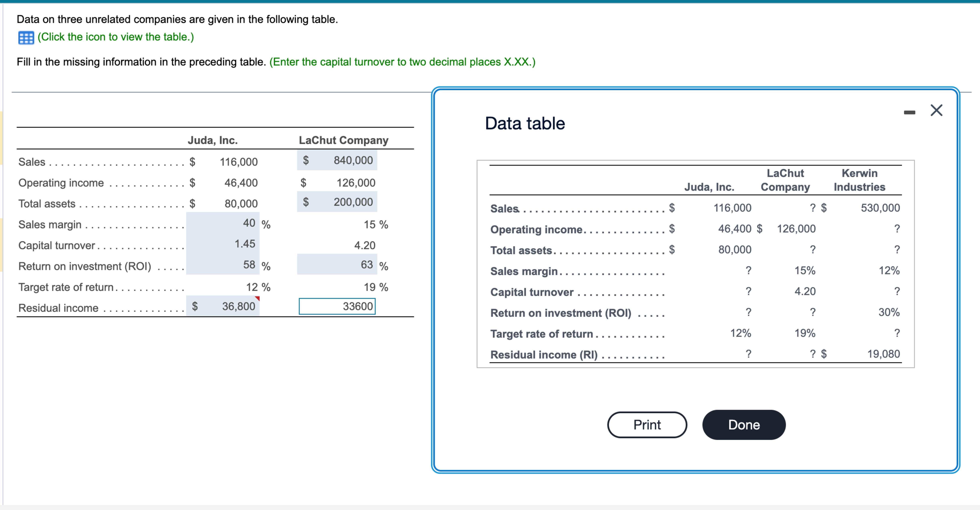Click Kerwin Industries column header

pos(859,180)
